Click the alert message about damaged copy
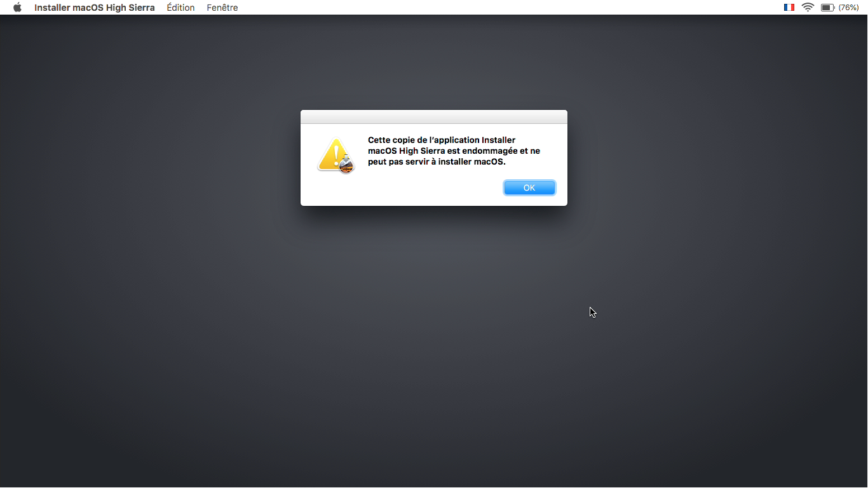This screenshot has height=488, width=868. pyautogui.click(x=454, y=151)
